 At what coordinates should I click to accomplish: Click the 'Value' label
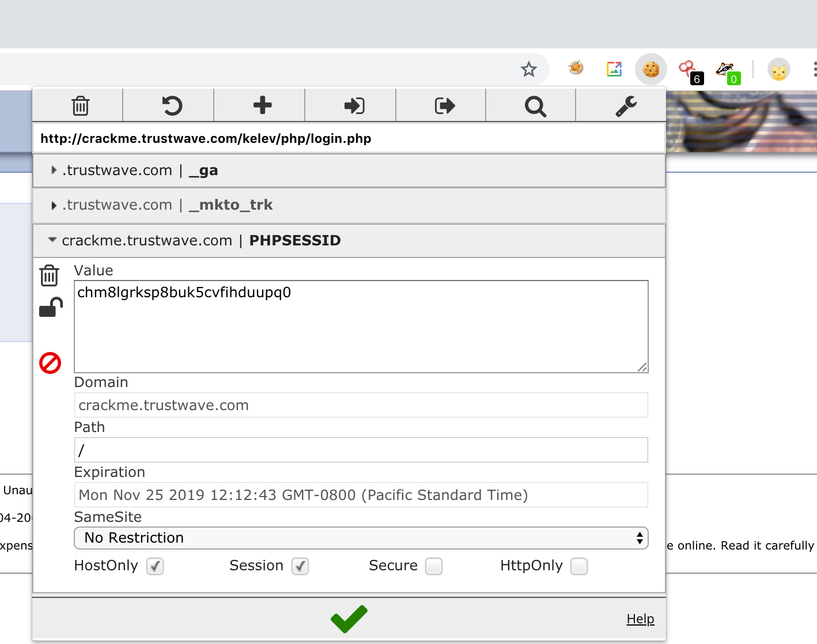point(93,271)
